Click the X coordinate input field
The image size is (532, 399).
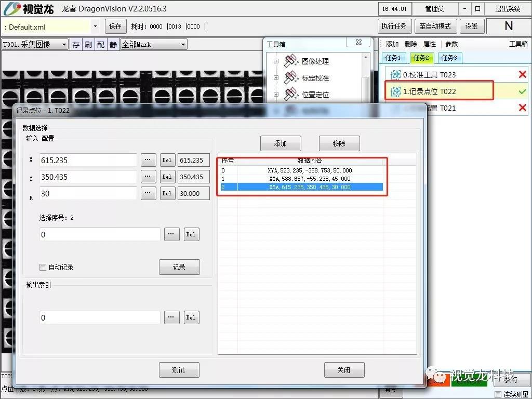pyautogui.click(x=88, y=161)
